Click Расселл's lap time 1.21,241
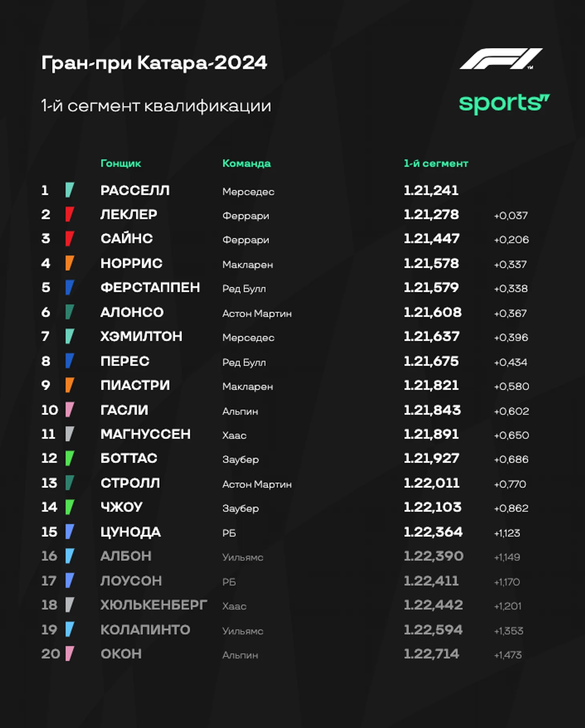The width and height of the screenshot is (585, 728). coord(431,190)
